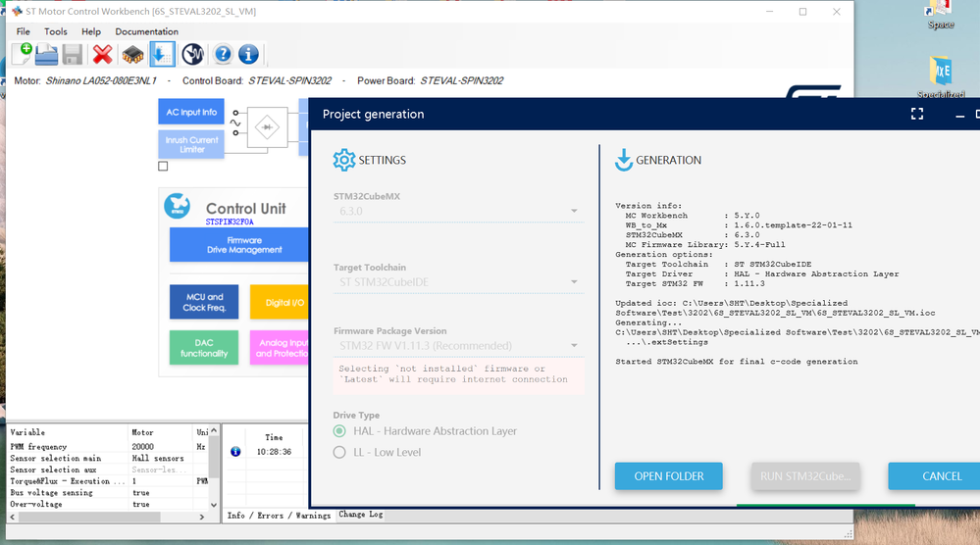Toggle the Inrush Current Limiter checkbox
The width and height of the screenshot is (980, 545).
tap(163, 166)
